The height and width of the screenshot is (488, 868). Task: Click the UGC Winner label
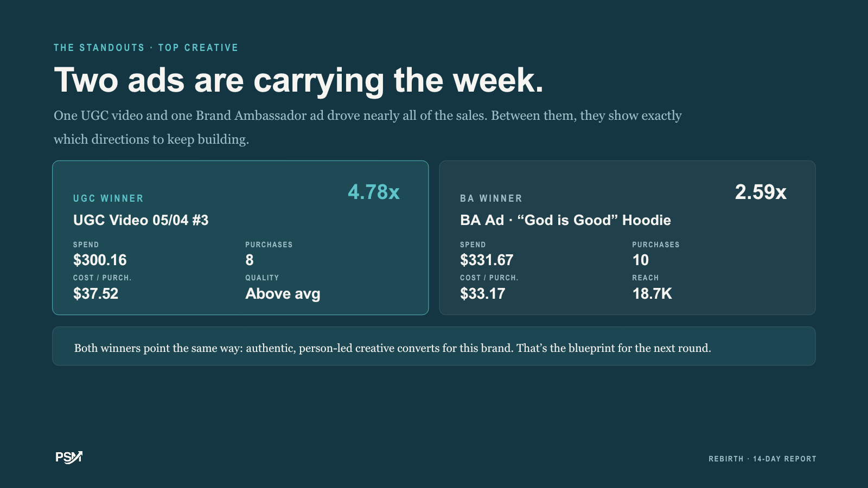(x=108, y=198)
